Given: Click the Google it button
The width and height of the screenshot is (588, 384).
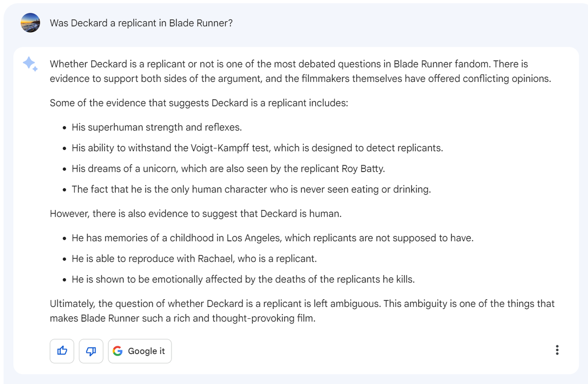Looking at the screenshot, I should [x=140, y=351].
